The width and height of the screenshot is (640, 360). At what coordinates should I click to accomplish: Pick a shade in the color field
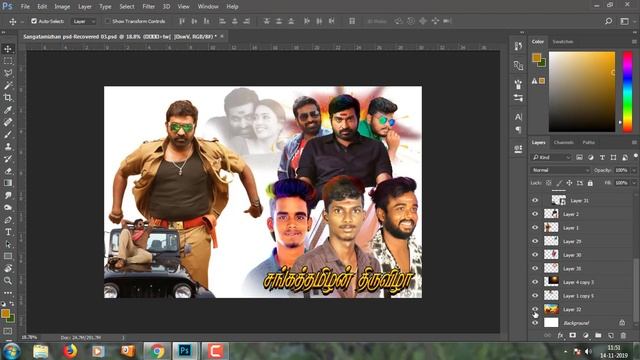pyautogui.click(x=582, y=92)
